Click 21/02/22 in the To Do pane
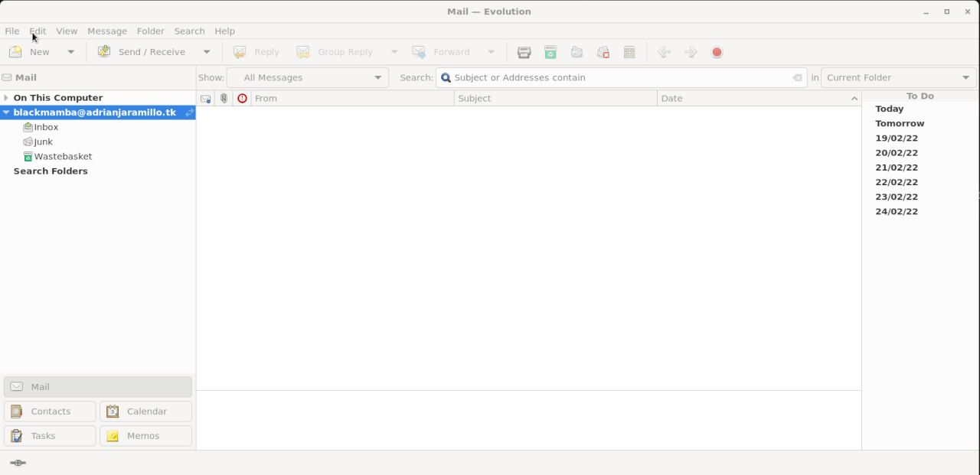Viewport: 980px width, 475px height. tap(897, 168)
